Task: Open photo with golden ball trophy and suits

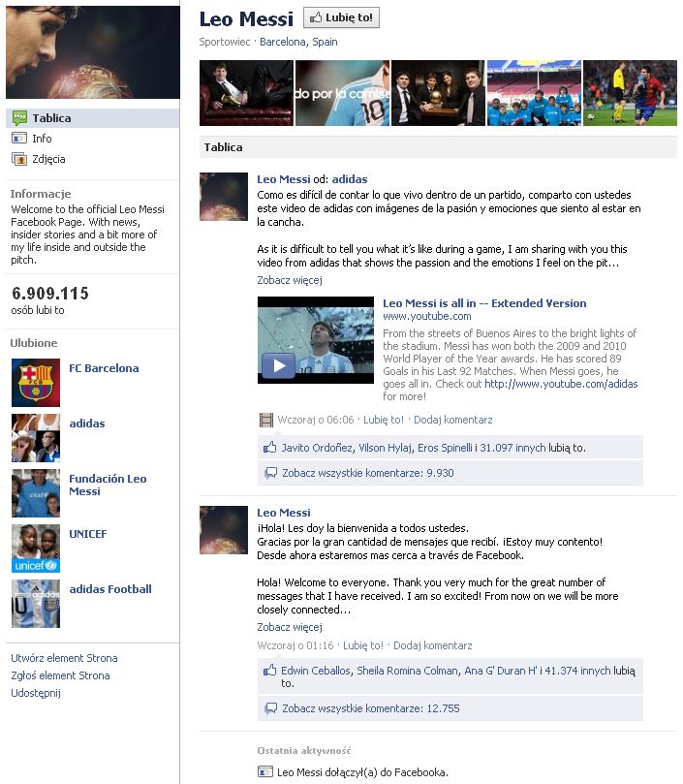Action: pos(438,93)
